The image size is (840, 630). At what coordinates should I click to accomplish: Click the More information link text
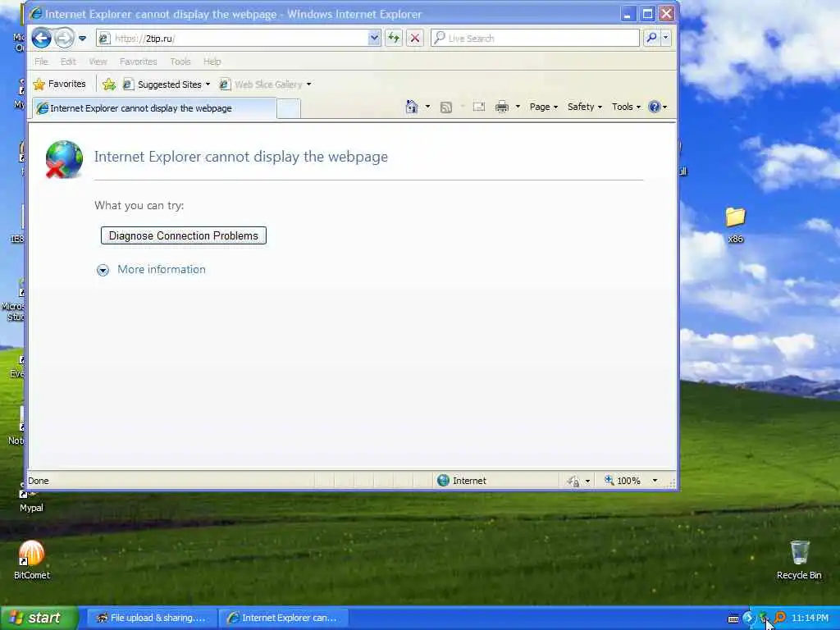pos(162,269)
